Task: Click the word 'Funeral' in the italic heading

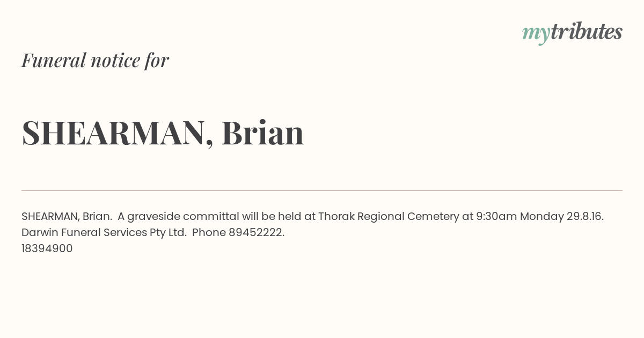Action: click(x=54, y=60)
